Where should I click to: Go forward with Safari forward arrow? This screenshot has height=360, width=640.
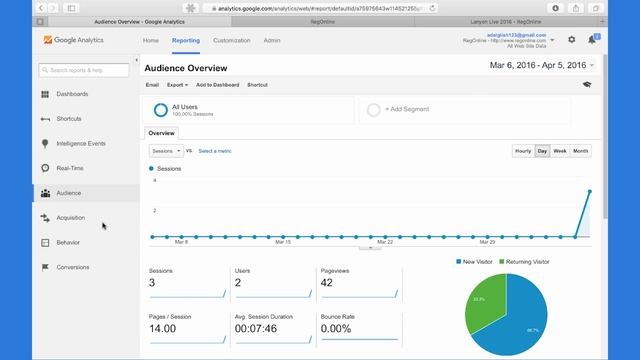tap(53, 8)
